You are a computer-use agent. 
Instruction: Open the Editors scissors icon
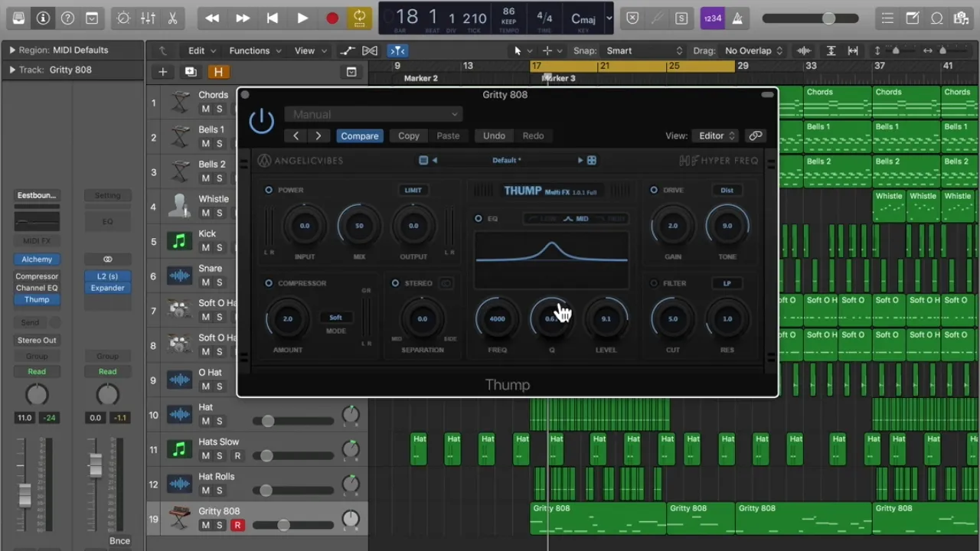[172, 18]
